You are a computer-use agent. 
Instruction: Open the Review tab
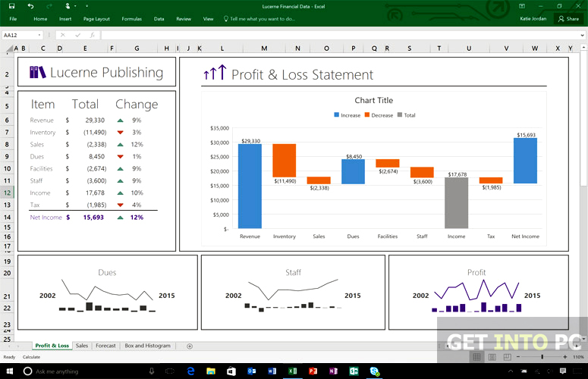(184, 19)
